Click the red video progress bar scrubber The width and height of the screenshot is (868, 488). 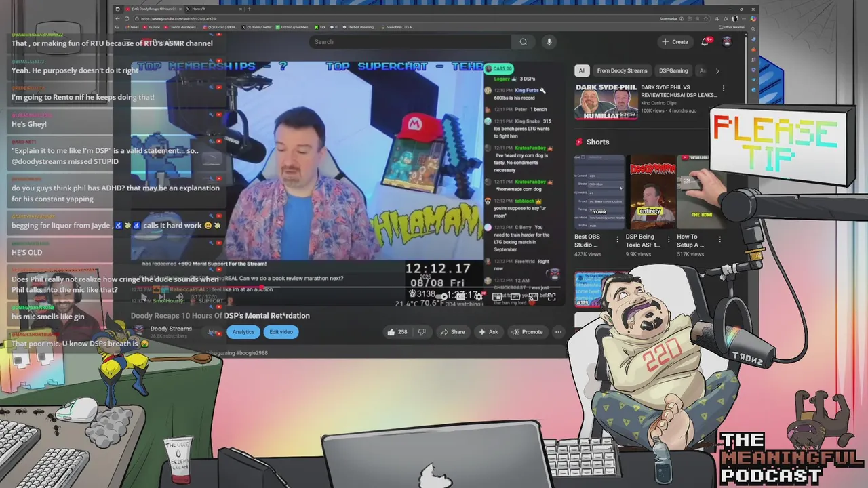[262, 287]
